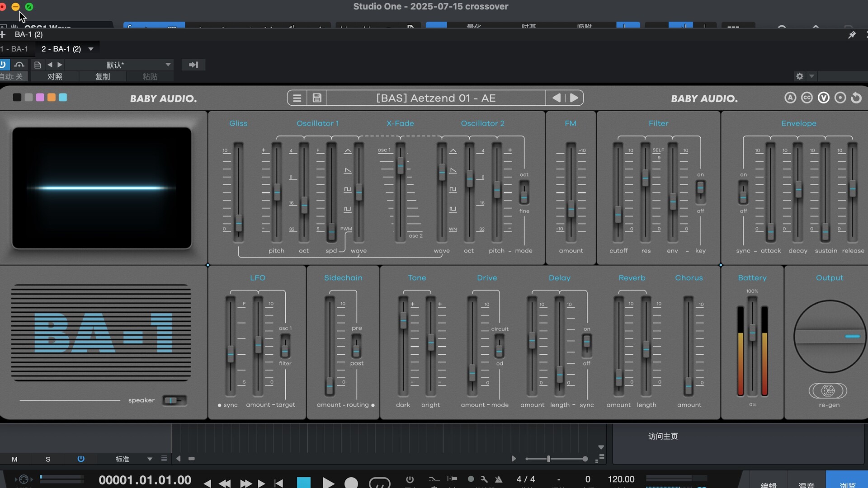
Task: Click the 粘贴 paste button
Action: click(150, 76)
